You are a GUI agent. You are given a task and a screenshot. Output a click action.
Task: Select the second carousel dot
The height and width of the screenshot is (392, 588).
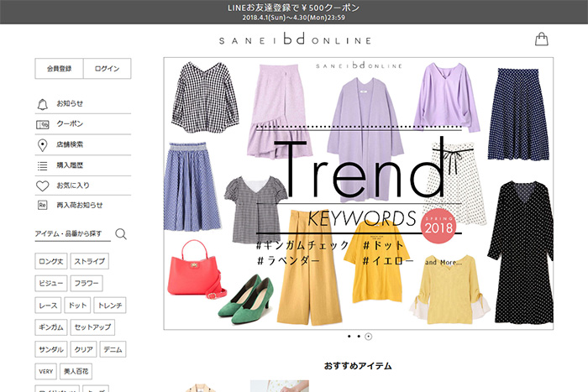point(359,336)
